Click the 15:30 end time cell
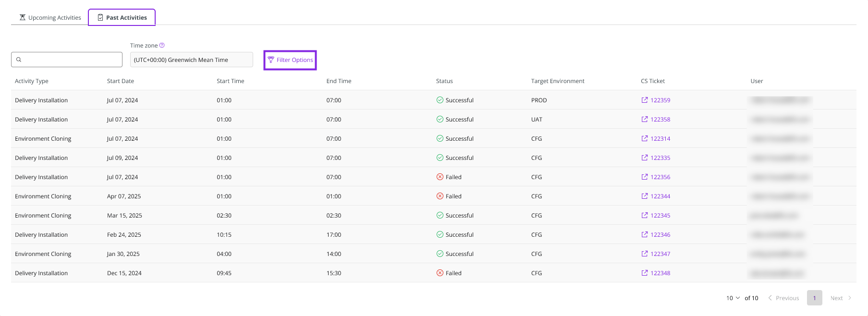This screenshot has width=868, height=316. (334, 273)
